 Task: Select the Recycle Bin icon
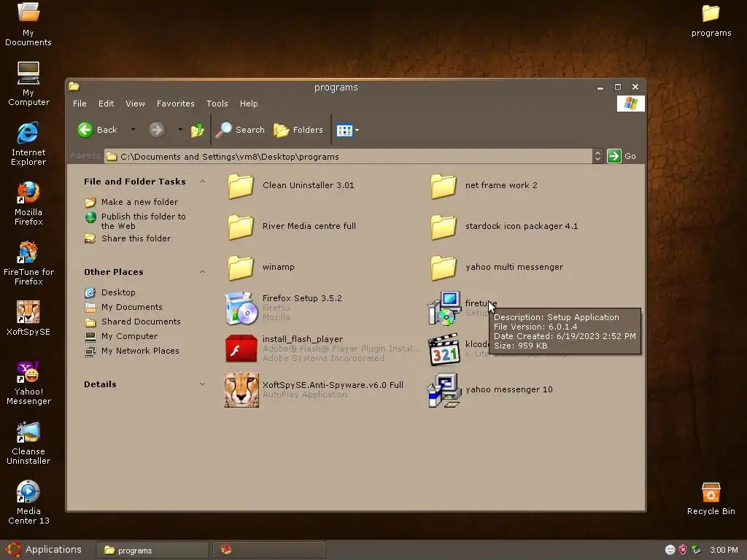[x=711, y=499]
